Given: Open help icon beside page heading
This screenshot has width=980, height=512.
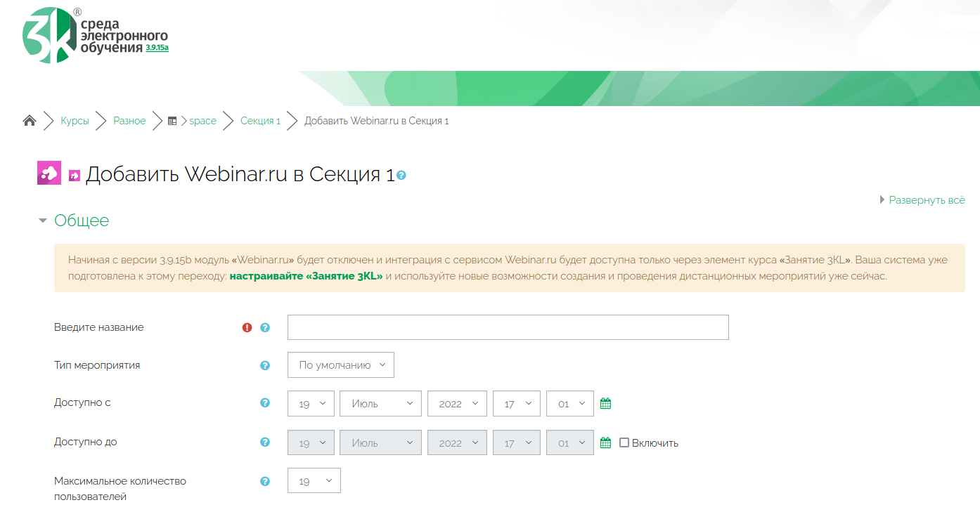Looking at the screenshot, I should (401, 175).
